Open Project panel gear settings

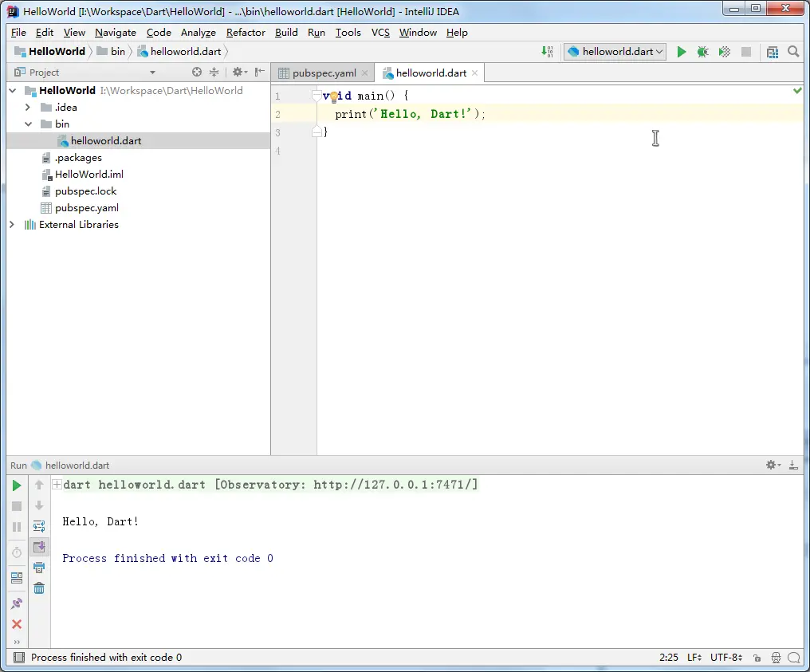[239, 73]
